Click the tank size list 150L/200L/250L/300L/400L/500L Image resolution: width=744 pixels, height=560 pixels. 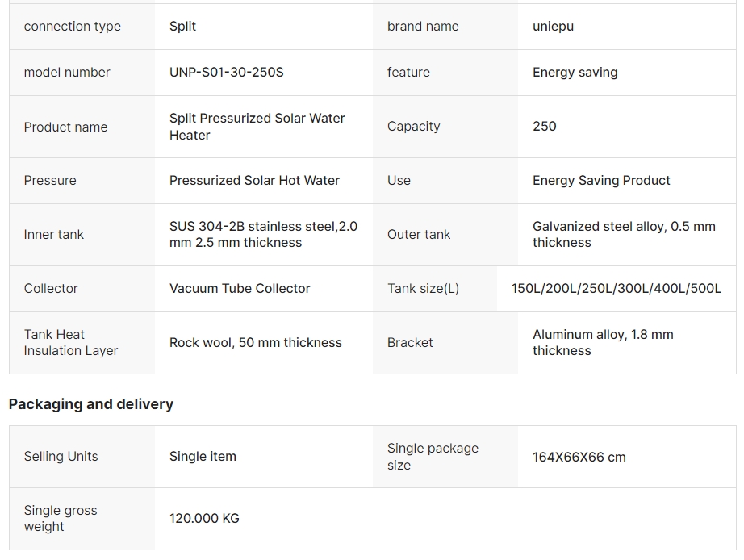[617, 289]
